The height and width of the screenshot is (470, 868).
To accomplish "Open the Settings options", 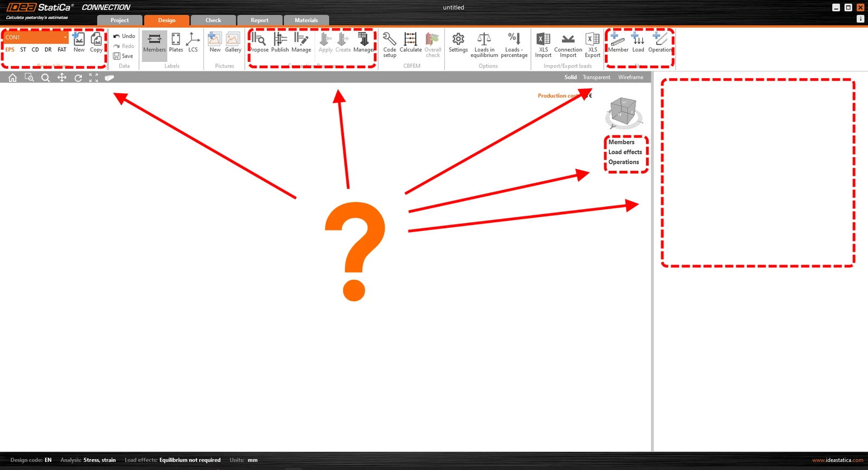I will click(458, 42).
